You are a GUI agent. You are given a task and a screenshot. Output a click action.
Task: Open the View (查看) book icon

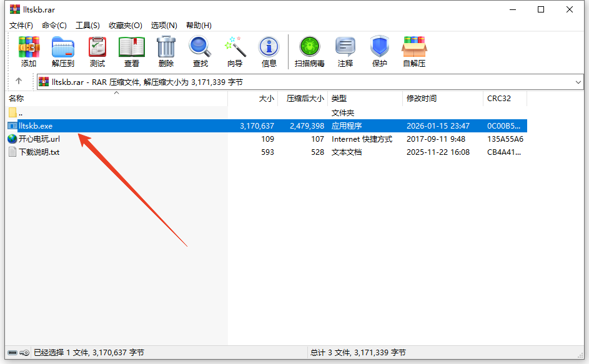(132, 47)
